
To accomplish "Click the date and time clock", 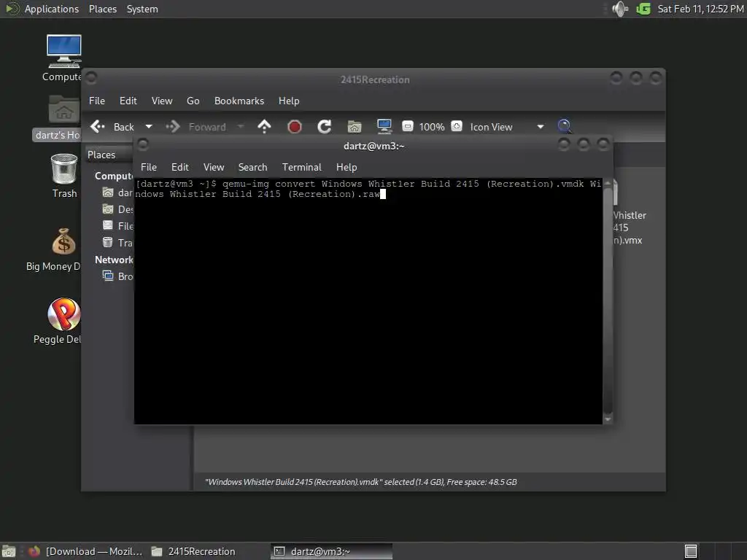I will (701, 9).
